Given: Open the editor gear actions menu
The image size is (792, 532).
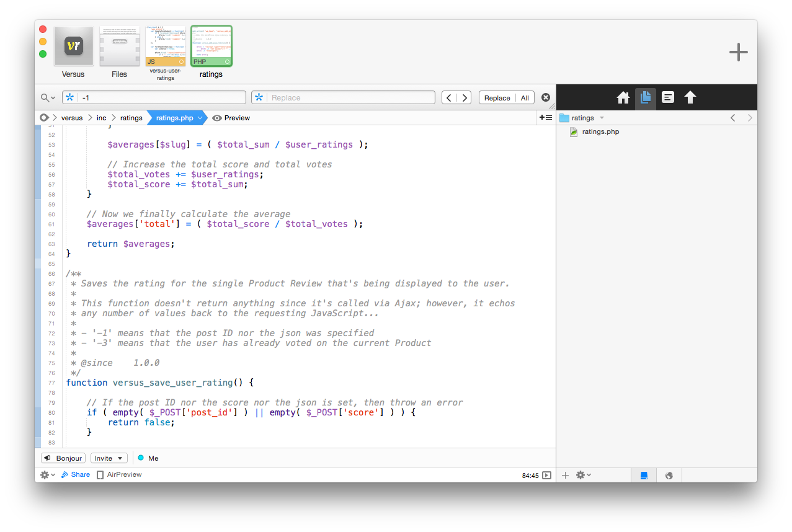Looking at the screenshot, I should pos(48,475).
